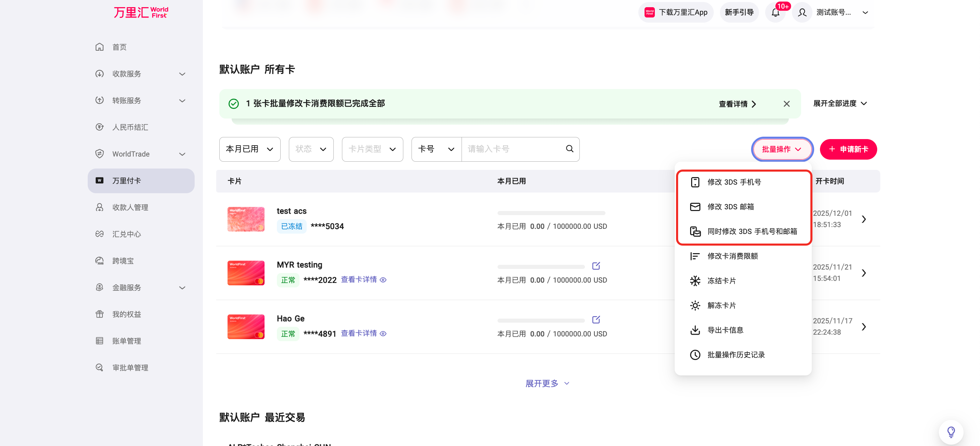Choose 导出卡信息 in batch operations menu

point(725,330)
